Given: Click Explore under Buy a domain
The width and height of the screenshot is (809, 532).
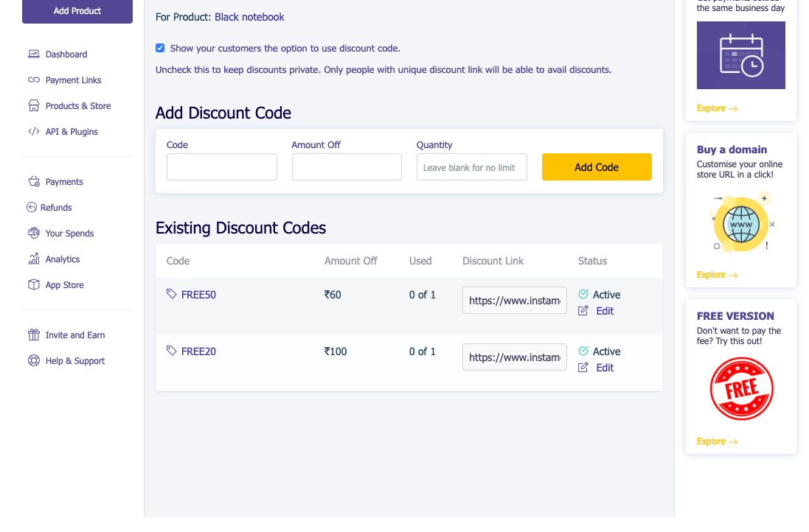Looking at the screenshot, I should pyautogui.click(x=717, y=275).
